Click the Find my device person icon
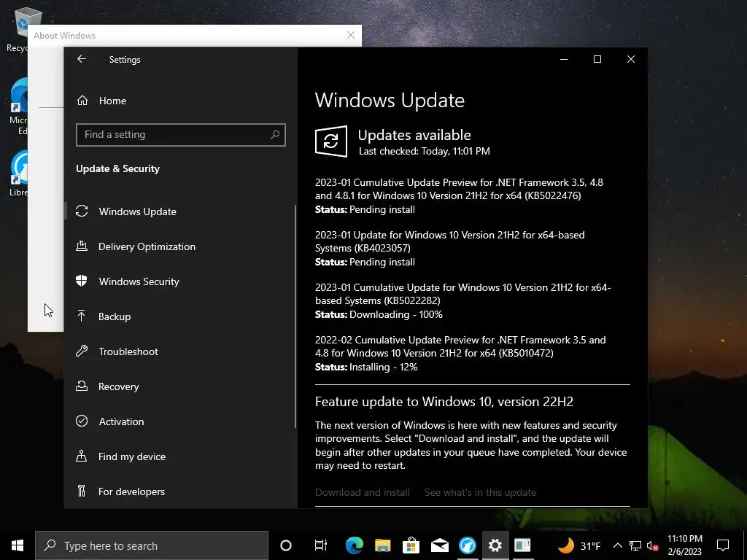Image resolution: width=747 pixels, height=560 pixels. tap(82, 456)
